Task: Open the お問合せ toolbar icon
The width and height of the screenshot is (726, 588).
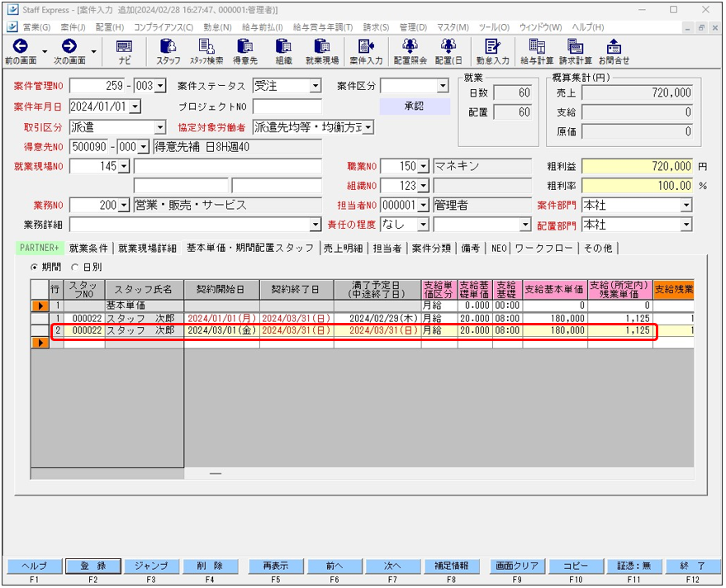Action: tap(614, 51)
